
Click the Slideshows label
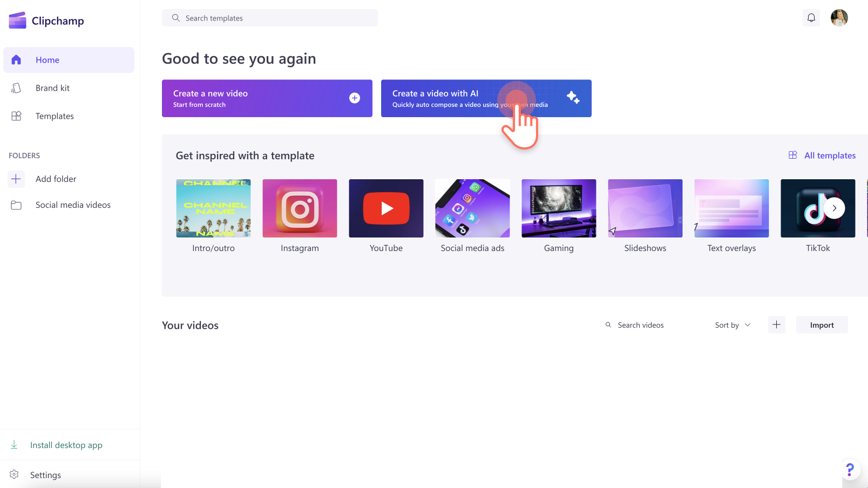pyautogui.click(x=645, y=248)
